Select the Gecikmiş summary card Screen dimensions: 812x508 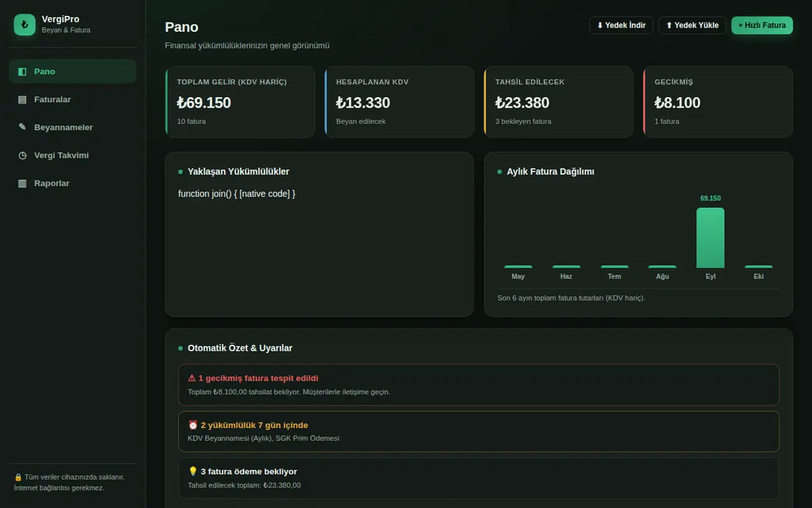coord(718,102)
